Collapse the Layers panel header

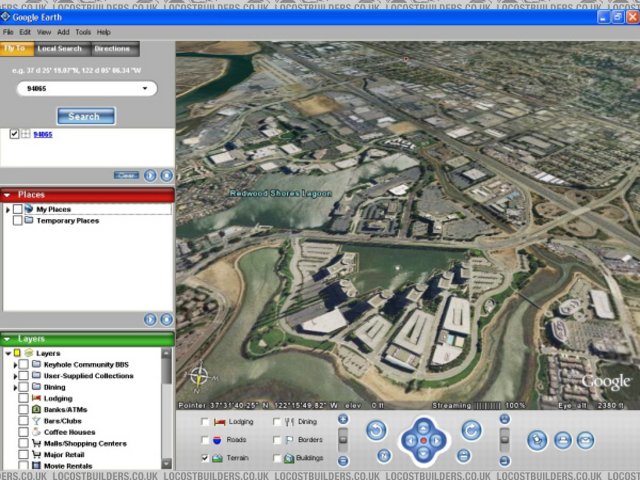[7, 339]
